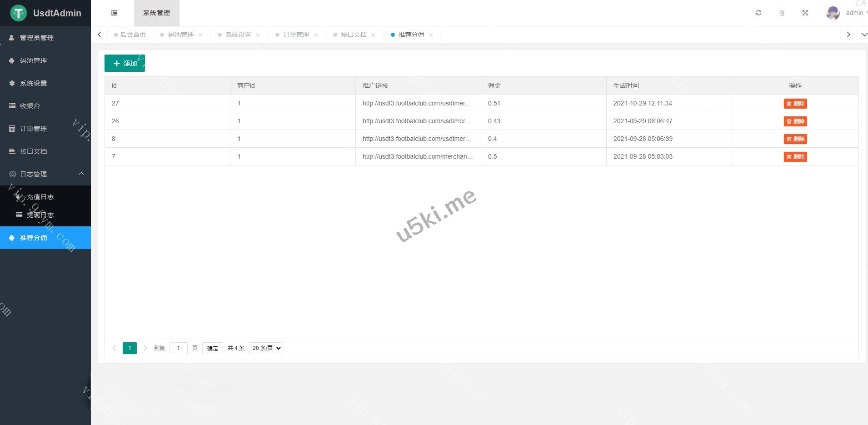Viewport: 868px width, 425px height.
Task: Delete the row with id 27
Action: point(795,104)
